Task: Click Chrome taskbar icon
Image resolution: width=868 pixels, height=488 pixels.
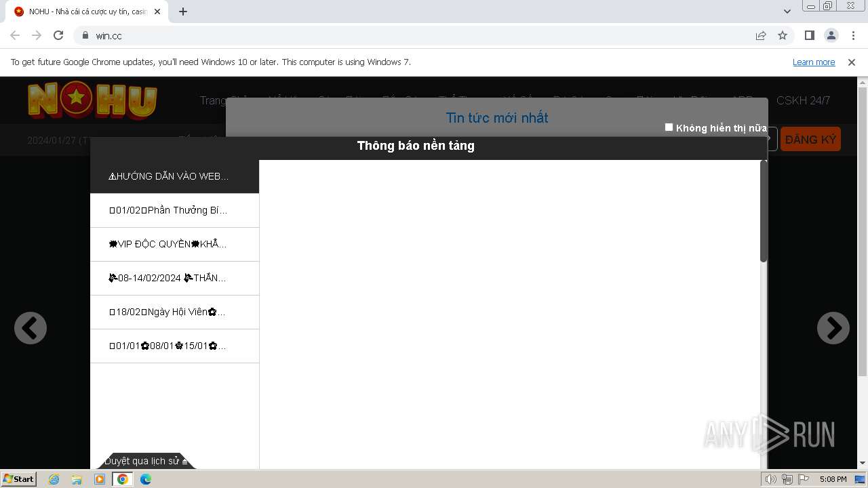Action: [x=123, y=479]
